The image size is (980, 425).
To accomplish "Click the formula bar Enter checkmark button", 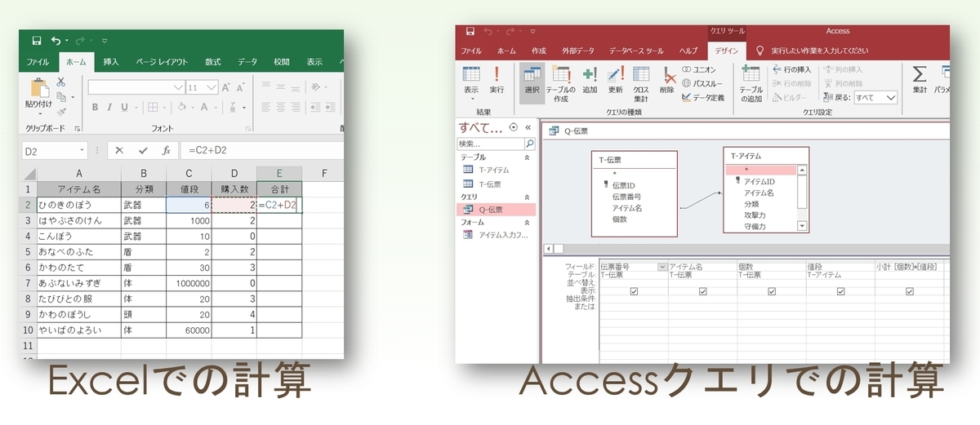I will [143, 151].
